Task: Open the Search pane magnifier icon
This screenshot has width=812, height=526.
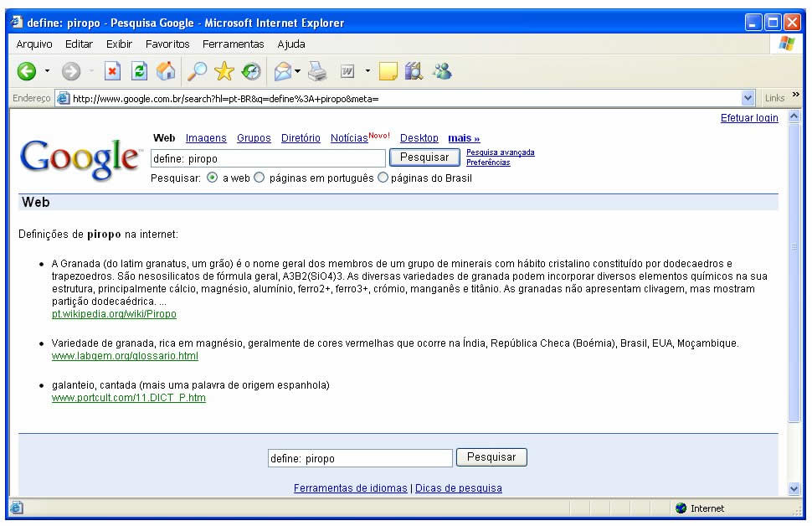Action: coord(198,71)
